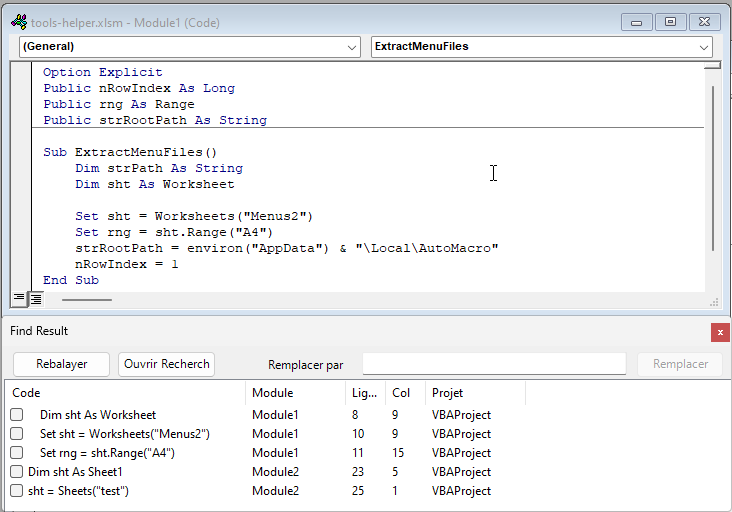Click the 'Find Result' panel title
Screen dimensions: 732x512
coord(39,331)
